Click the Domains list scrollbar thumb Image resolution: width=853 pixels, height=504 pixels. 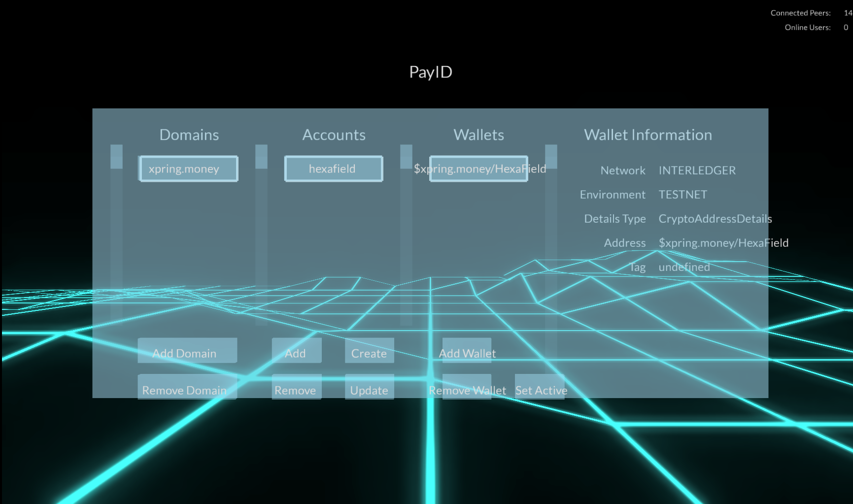pos(116,157)
